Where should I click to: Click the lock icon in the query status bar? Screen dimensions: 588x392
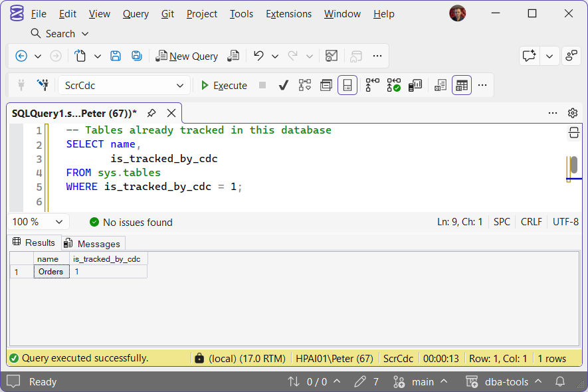(199, 358)
